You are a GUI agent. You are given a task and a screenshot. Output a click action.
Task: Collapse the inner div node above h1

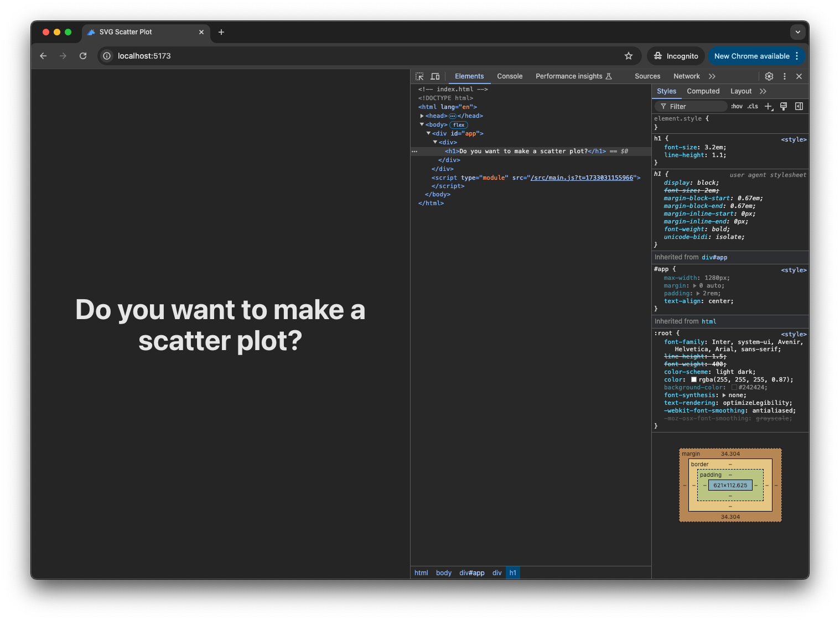[435, 143]
